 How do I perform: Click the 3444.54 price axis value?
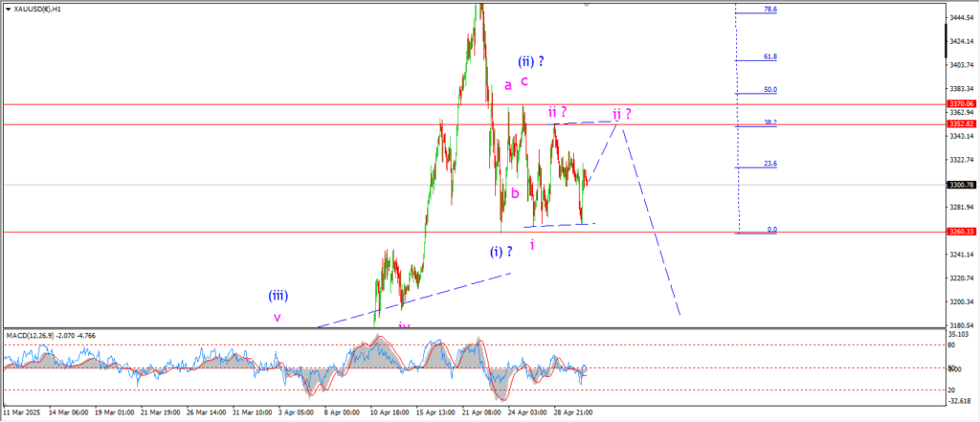click(963, 17)
